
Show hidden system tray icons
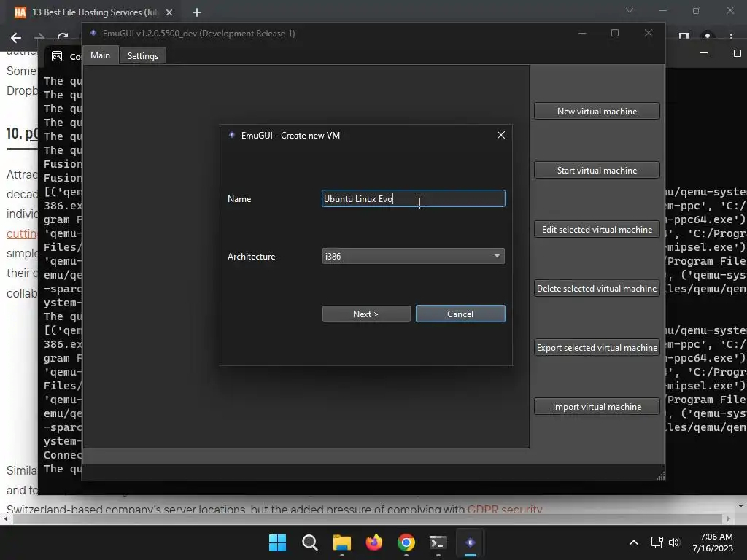634,542
